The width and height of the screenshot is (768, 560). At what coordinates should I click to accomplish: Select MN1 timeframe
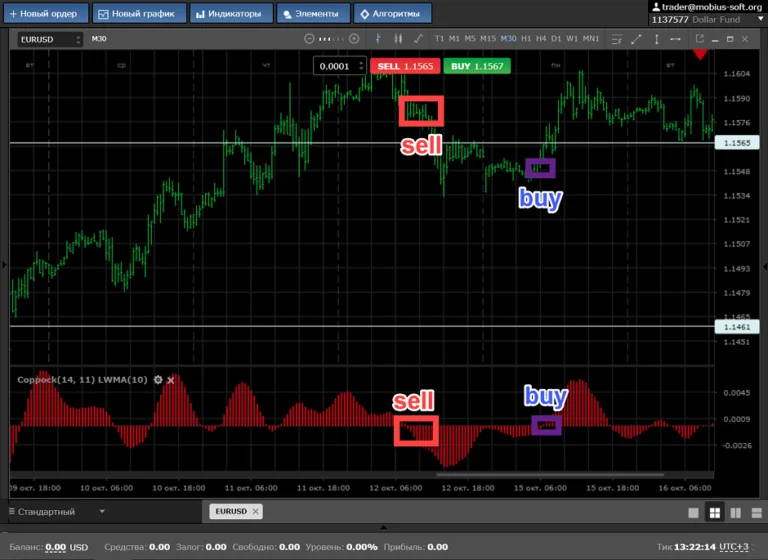pyautogui.click(x=591, y=39)
